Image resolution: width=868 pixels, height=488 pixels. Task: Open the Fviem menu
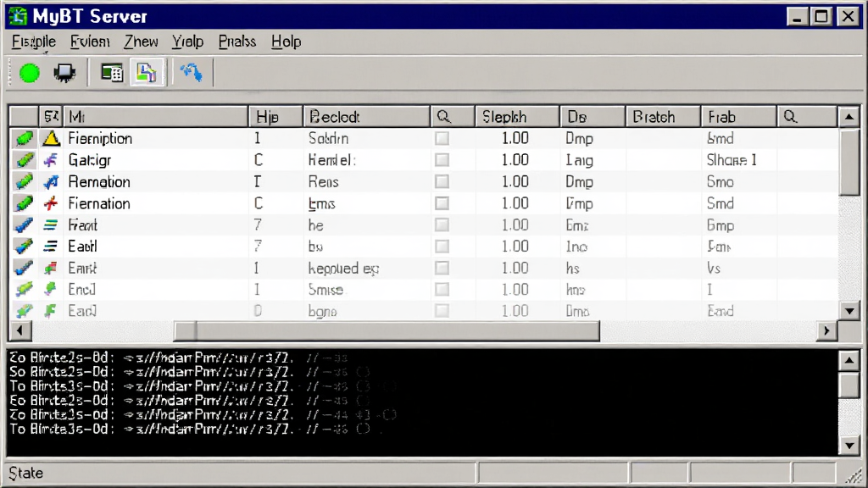click(90, 42)
